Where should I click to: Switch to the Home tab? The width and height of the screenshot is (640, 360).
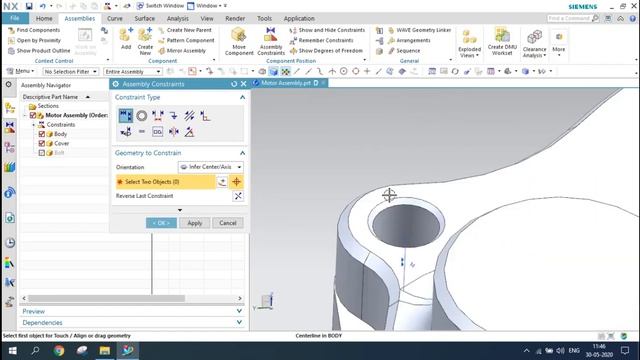(44, 18)
